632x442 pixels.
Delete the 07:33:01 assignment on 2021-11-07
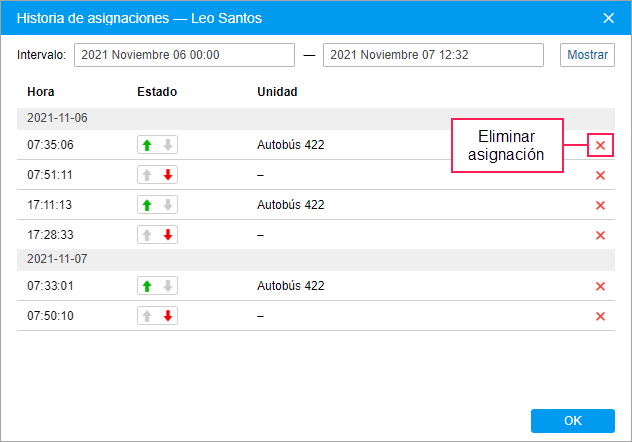tap(600, 287)
